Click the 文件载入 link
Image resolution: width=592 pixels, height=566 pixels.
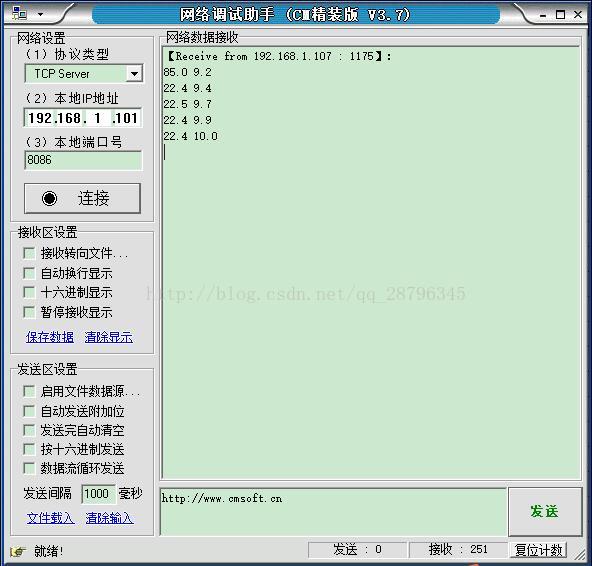pos(51,518)
